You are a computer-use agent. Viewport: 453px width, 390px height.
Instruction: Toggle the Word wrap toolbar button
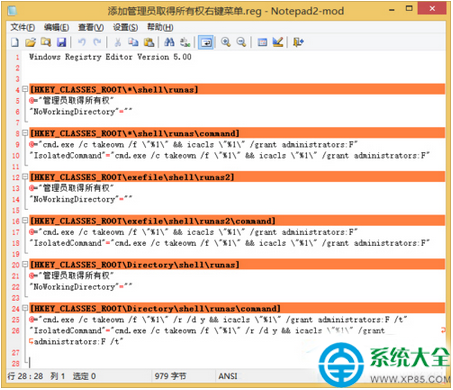206,42
